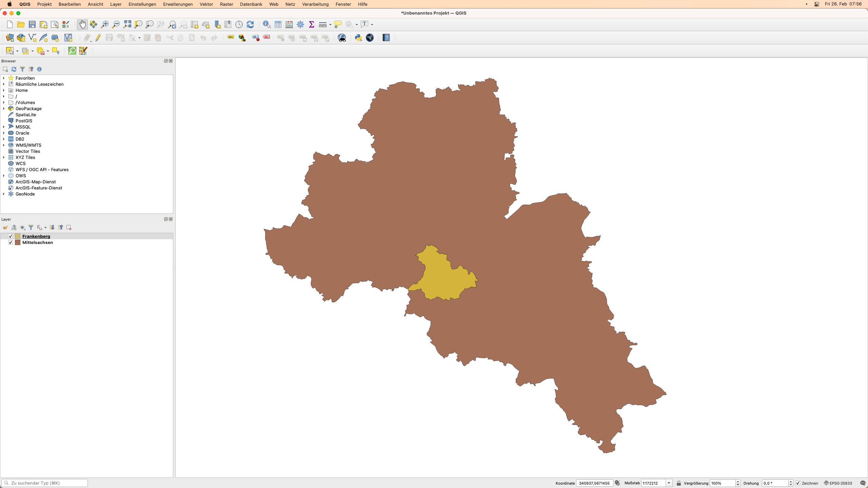
Task: Open the layer diagram options icon
Action: pyautogui.click(x=242, y=38)
